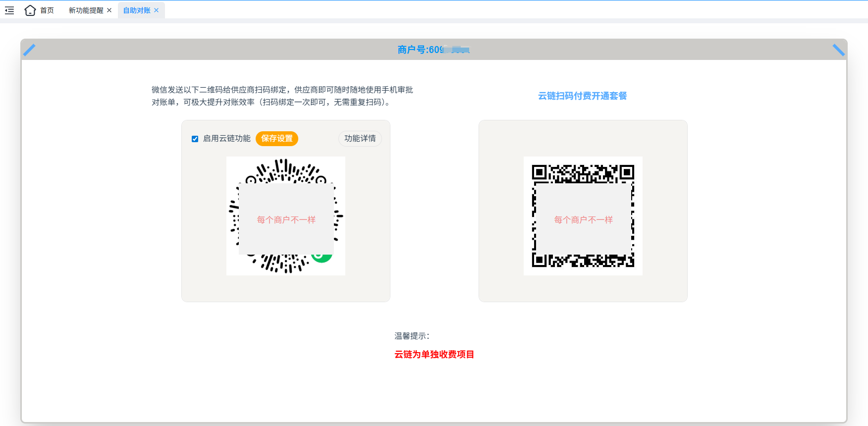Toggle the 启用云链功能 checkbox
868x426 pixels.
[195, 139]
